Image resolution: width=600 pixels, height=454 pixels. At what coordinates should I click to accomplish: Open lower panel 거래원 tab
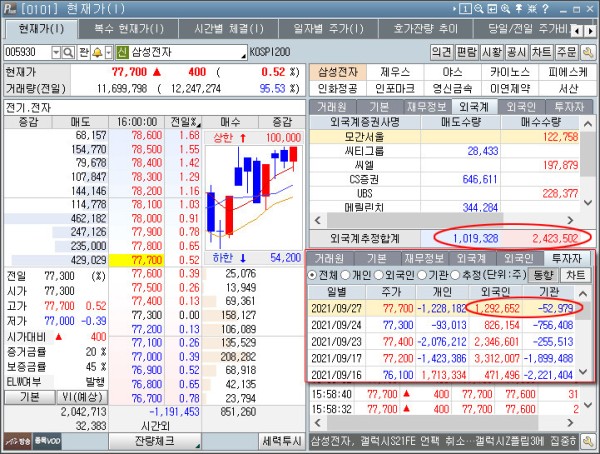tap(329, 259)
